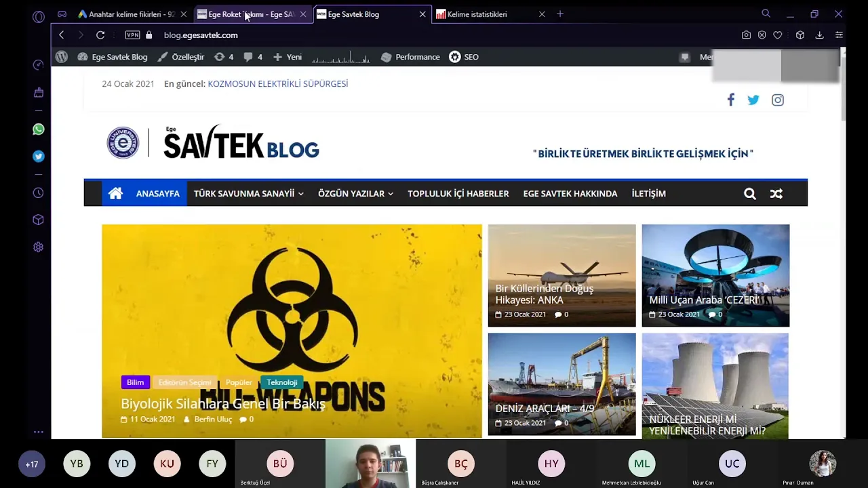
Task: Open History clock icon in sidebar
Action: 39,193
